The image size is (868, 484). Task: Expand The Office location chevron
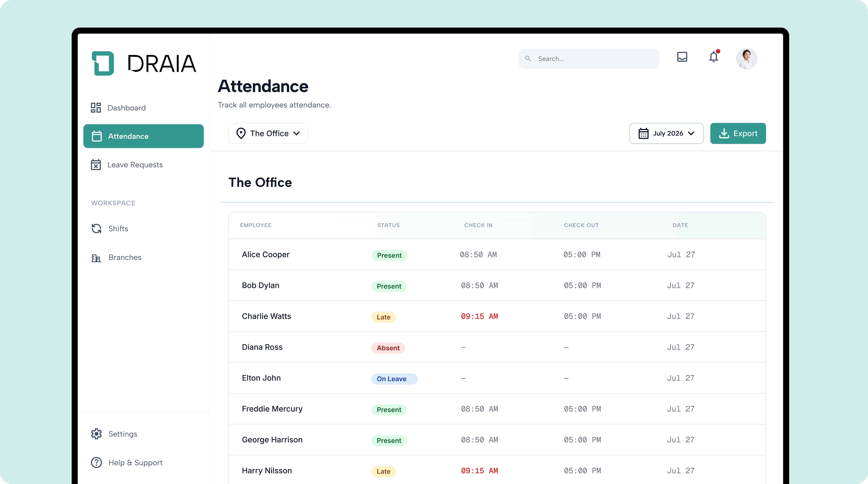(x=296, y=133)
